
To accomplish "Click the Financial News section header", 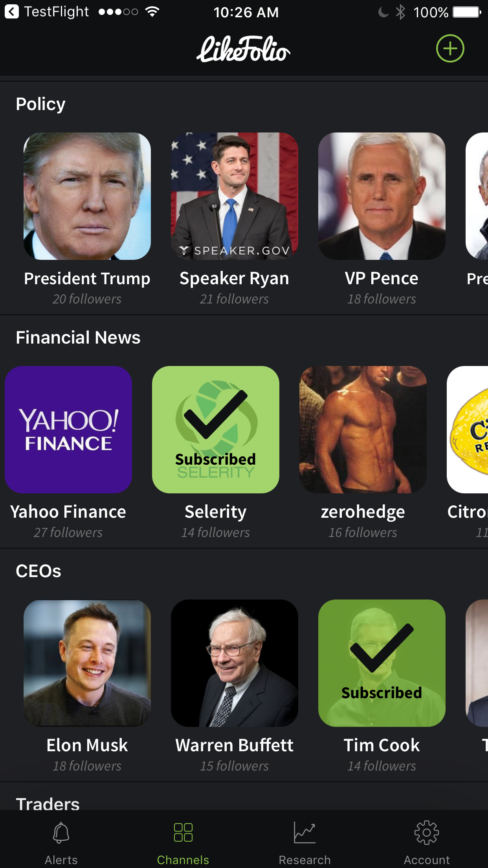I will point(78,337).
